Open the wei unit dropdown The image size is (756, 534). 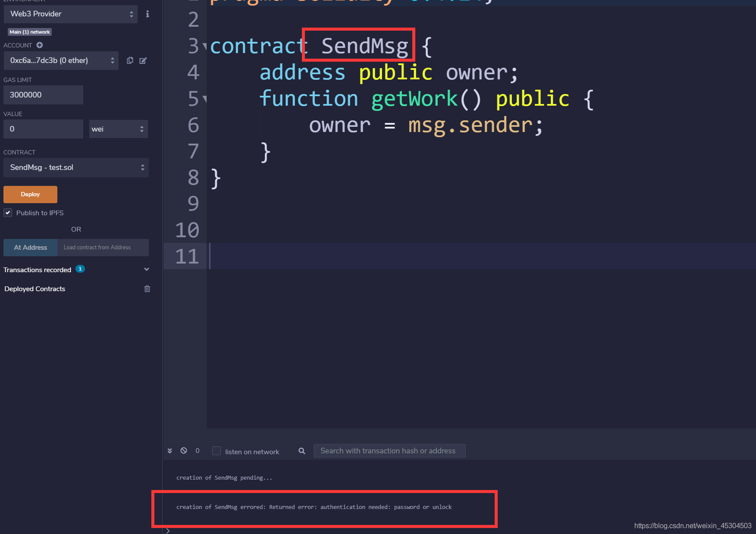pyautogui.click(x=118, y=129)
